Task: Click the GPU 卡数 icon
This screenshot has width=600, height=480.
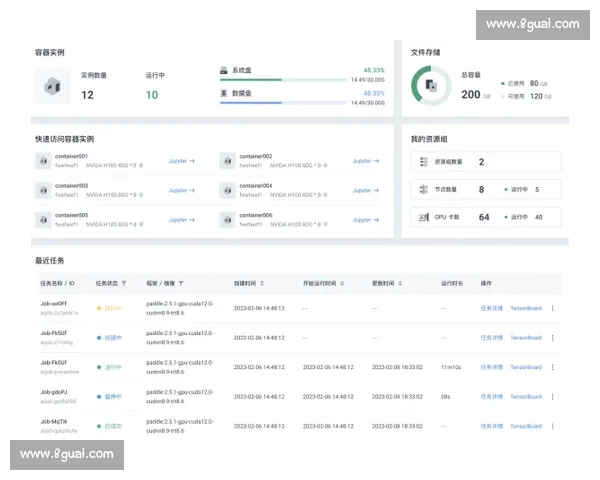Action: click(x=423, y=217)
